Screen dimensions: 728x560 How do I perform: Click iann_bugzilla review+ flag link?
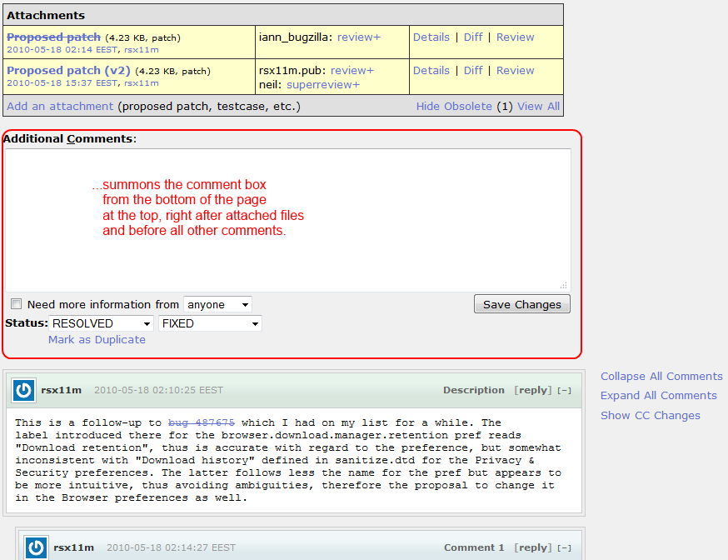click(x=358, y=37)
